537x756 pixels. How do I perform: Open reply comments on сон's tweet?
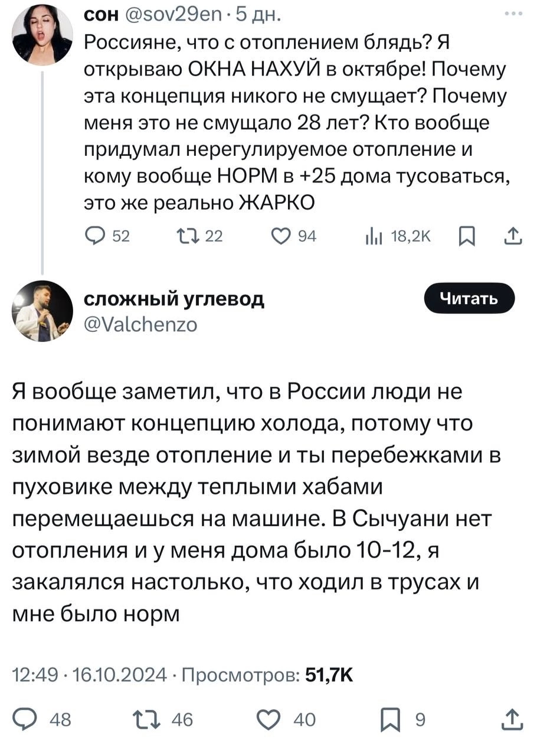[95, 237]
